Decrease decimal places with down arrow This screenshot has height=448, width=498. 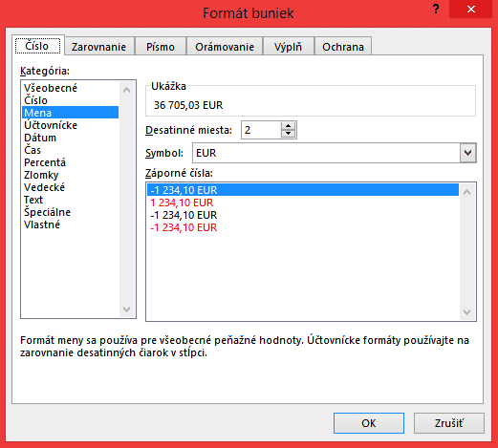click(x=288, y=134)
